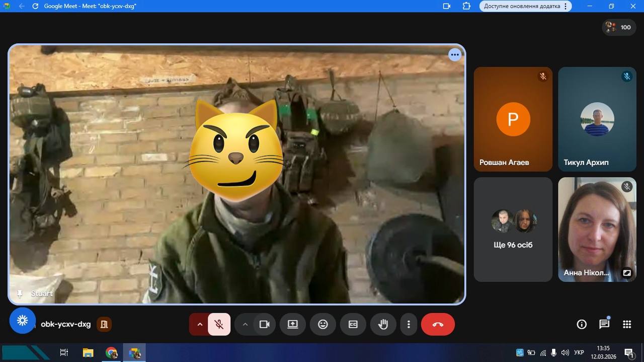Open the activities grid icon
Viewport: 644px width, 362px height.
pyautogui.click(x=627, y=324)
